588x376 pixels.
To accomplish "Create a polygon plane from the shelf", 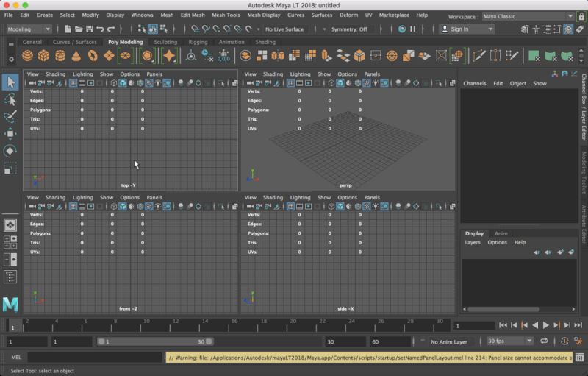I will tap(109, 56).
